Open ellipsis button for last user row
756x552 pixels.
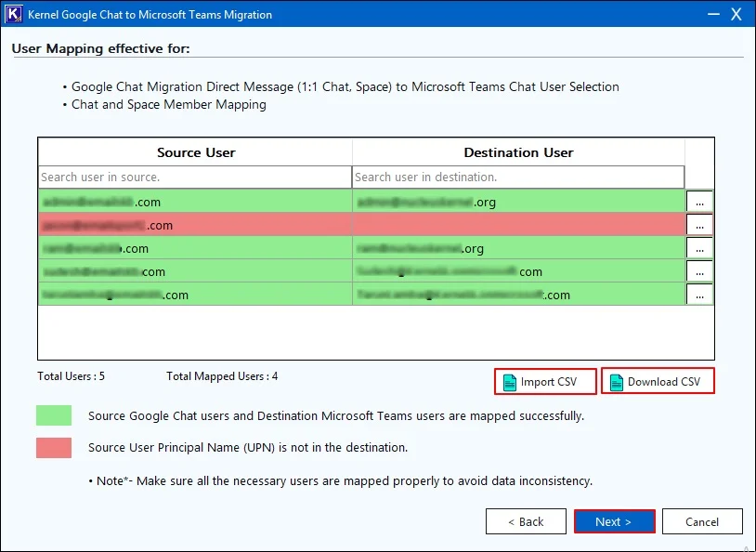699,295
